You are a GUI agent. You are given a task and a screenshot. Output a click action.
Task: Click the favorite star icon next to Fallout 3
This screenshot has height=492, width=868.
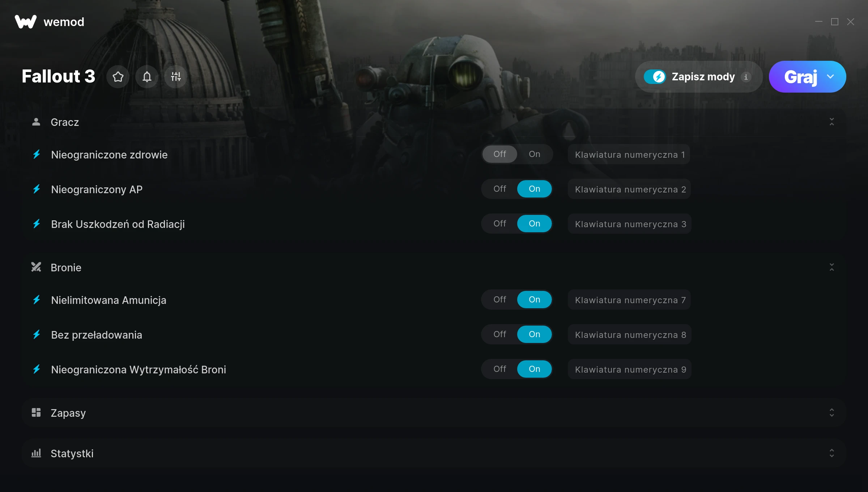(118, 77)
